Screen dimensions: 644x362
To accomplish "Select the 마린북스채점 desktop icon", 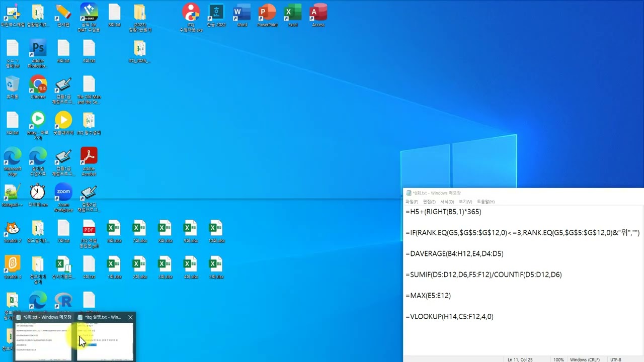I will pos(12,15).
